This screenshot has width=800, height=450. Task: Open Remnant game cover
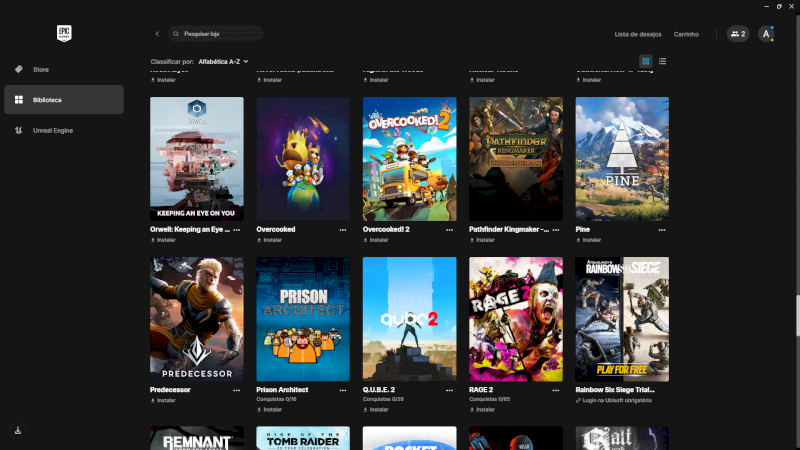[196, 438]
